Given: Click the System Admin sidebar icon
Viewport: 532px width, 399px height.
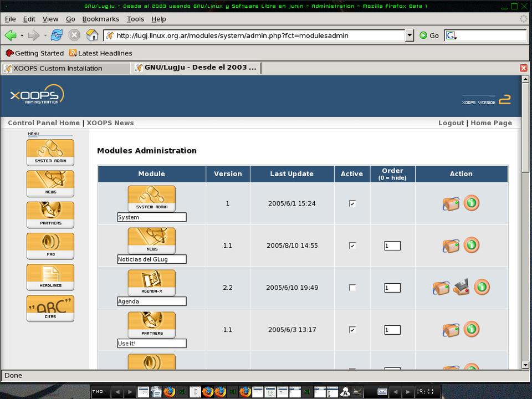Looking at the screenshot, I should pyautogui.click(x=50, y=152).
